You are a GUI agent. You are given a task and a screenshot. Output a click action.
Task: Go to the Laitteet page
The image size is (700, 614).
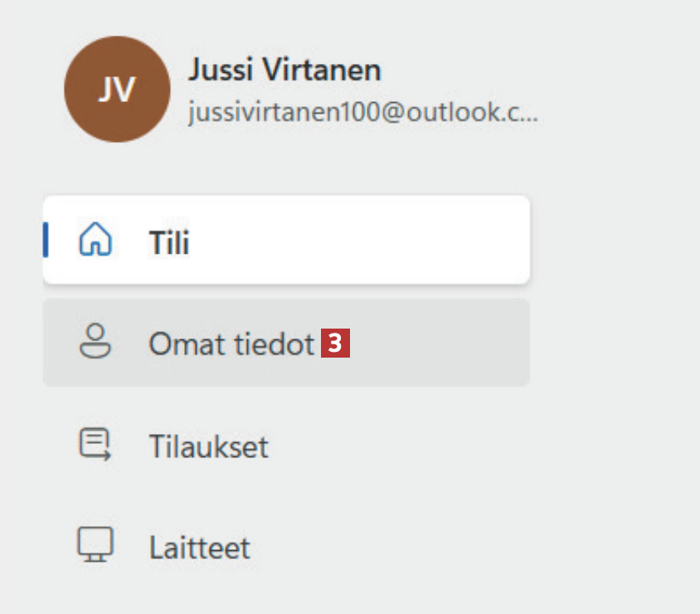click(x=199, y=548)
